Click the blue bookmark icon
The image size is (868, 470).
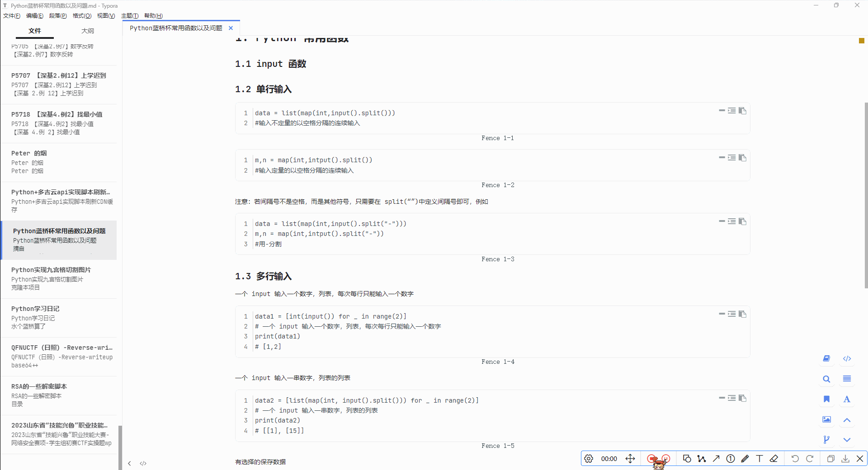tap(826, 399)
